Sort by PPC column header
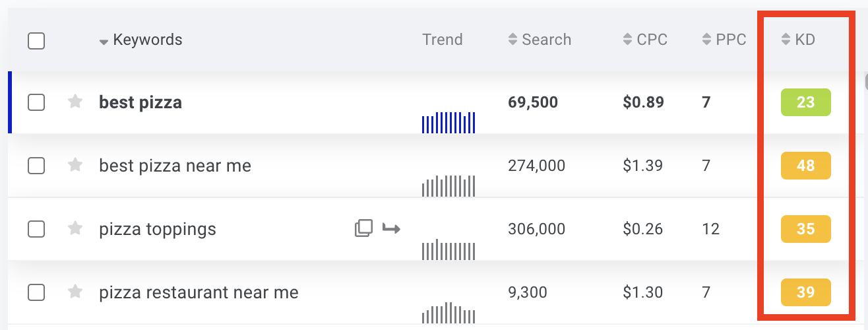 point(724,40)
